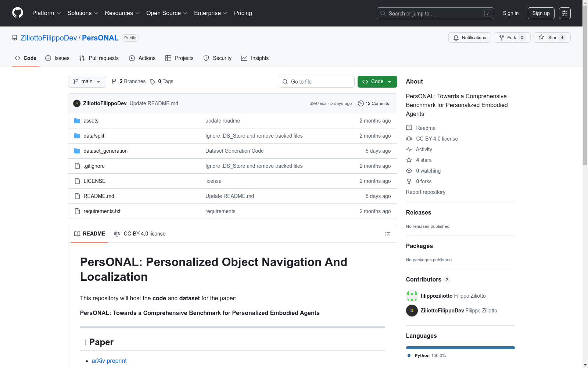Click the README.md file icon
Image resolution: width=588 pixels, height=368 pixels.
(77, 196)
